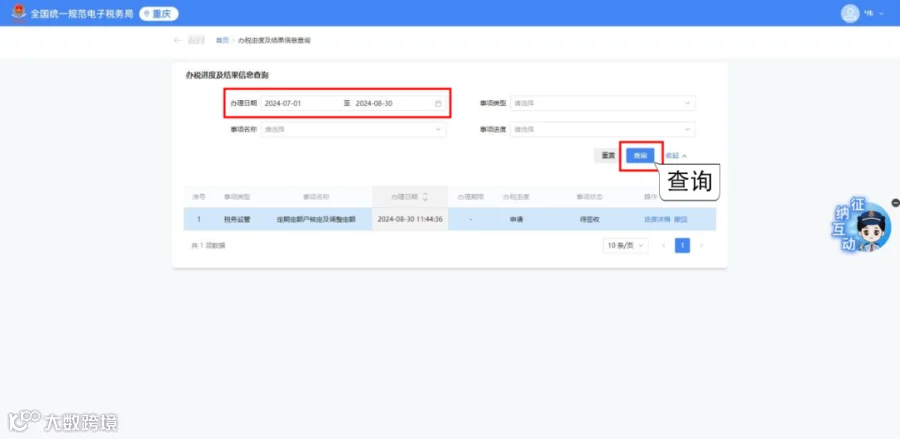
Task: Click the user avatar icon
Action: (x=850, y=13)
